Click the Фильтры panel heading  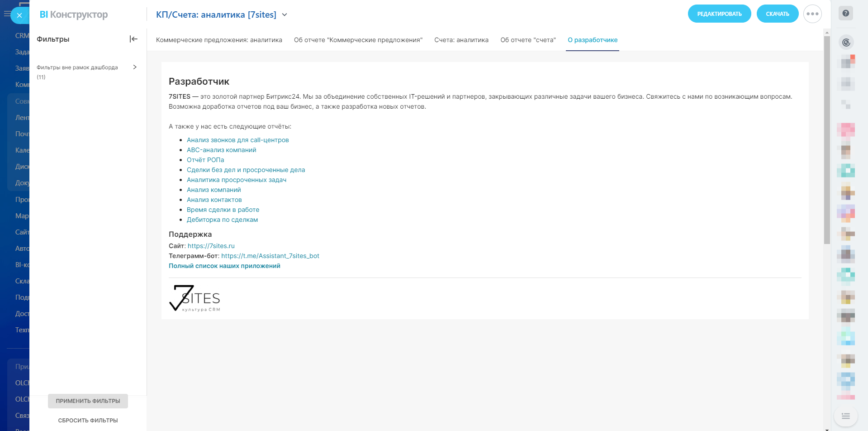(x=53, y=39)
